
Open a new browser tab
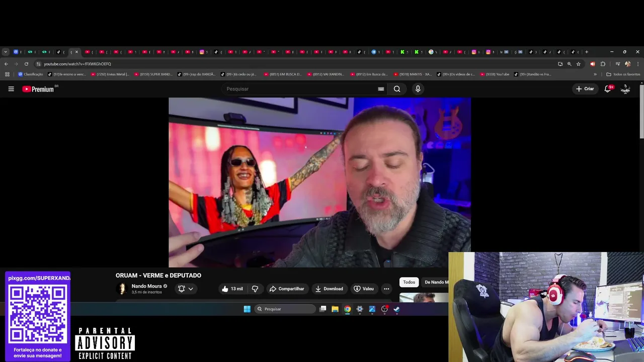click(x=586, y=52)
